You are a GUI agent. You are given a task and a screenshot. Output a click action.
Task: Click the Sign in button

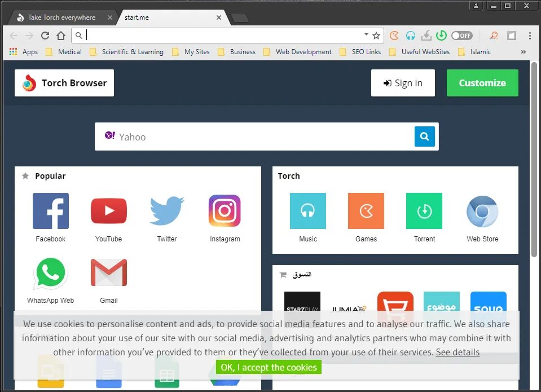pos(403,83)
